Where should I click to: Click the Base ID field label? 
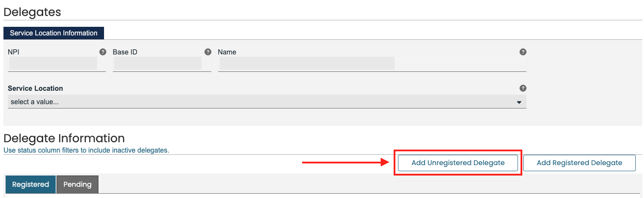click(125, 52)
